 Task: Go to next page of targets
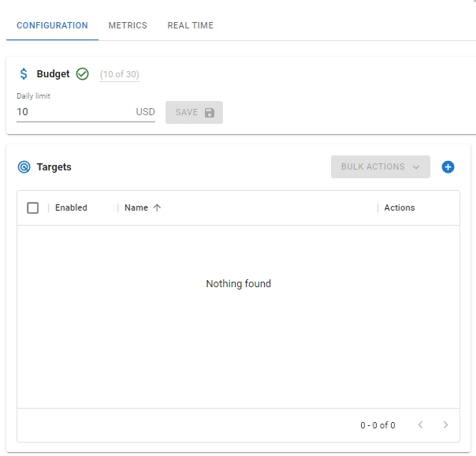click(445, 425)
